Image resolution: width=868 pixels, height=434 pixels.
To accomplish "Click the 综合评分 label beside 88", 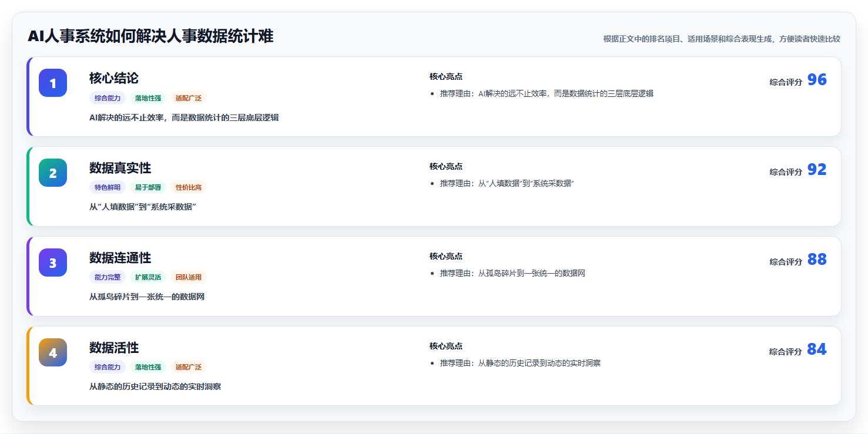I will click(786, 262).
